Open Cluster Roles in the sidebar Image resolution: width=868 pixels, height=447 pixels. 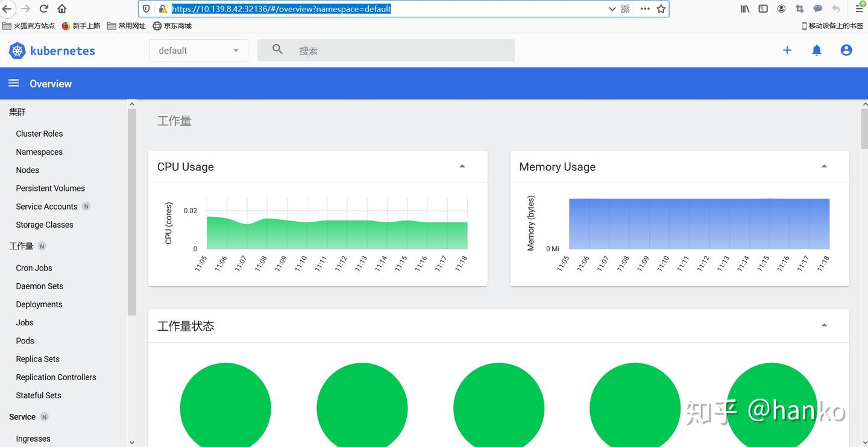pos(39,133)
